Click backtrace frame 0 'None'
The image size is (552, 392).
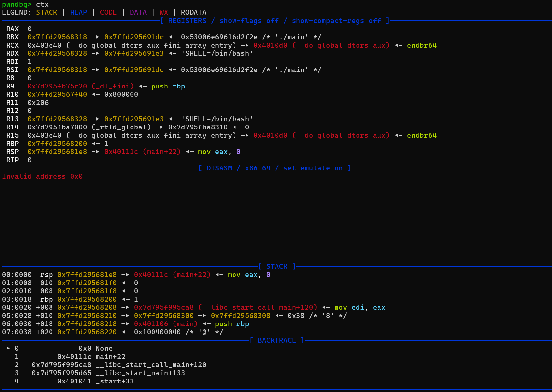pos(104,348)
